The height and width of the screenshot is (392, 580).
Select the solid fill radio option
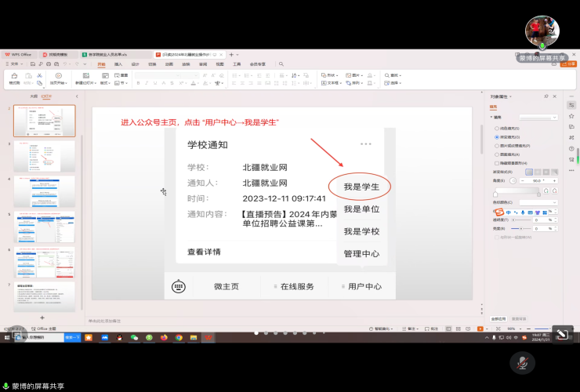(496, 128)
